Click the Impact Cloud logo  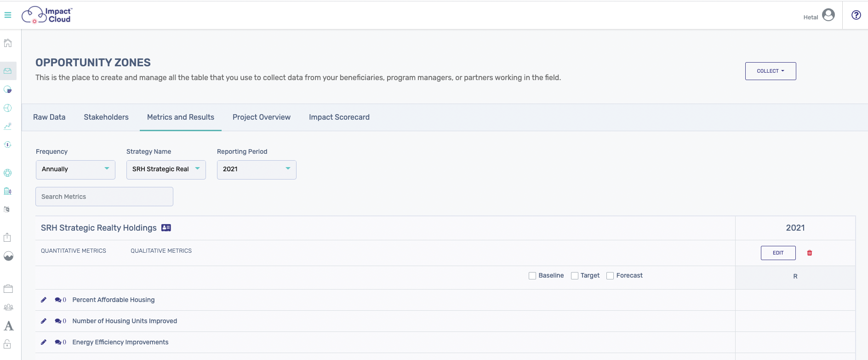(47, 15)
